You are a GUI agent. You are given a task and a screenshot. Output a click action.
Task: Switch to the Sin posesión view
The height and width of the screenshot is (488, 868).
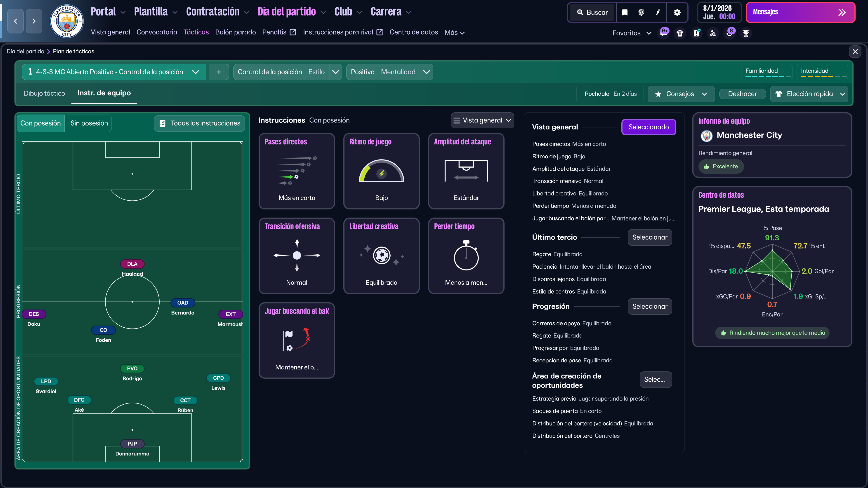(x=89, y=123)
